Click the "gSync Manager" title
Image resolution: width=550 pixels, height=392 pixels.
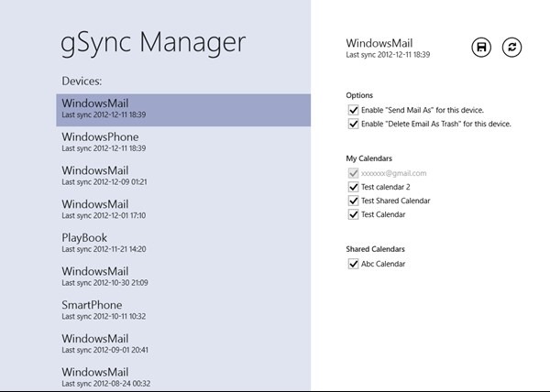[x=153, y=44]
